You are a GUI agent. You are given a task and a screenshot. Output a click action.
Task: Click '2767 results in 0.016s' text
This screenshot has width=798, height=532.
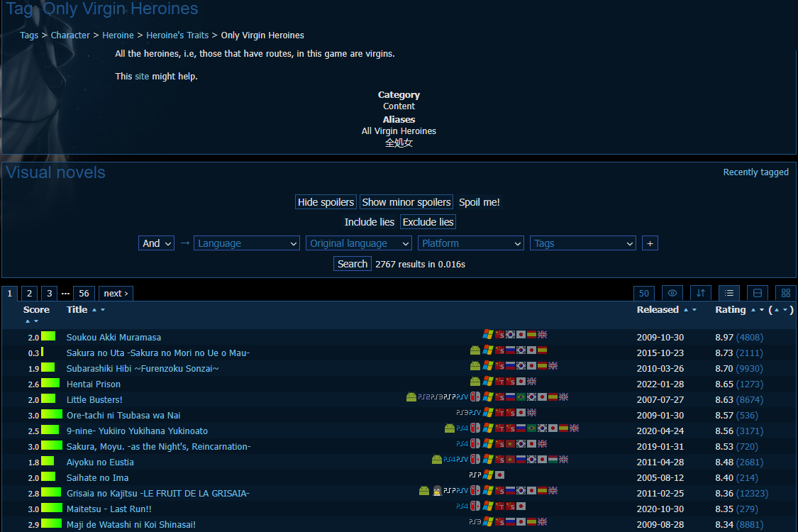(x=421, y=264)
